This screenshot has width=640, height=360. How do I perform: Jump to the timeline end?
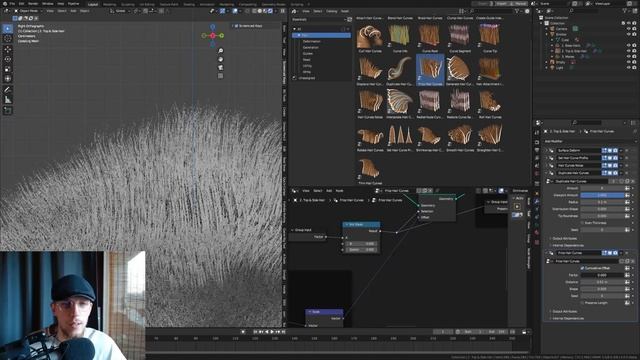283,332
